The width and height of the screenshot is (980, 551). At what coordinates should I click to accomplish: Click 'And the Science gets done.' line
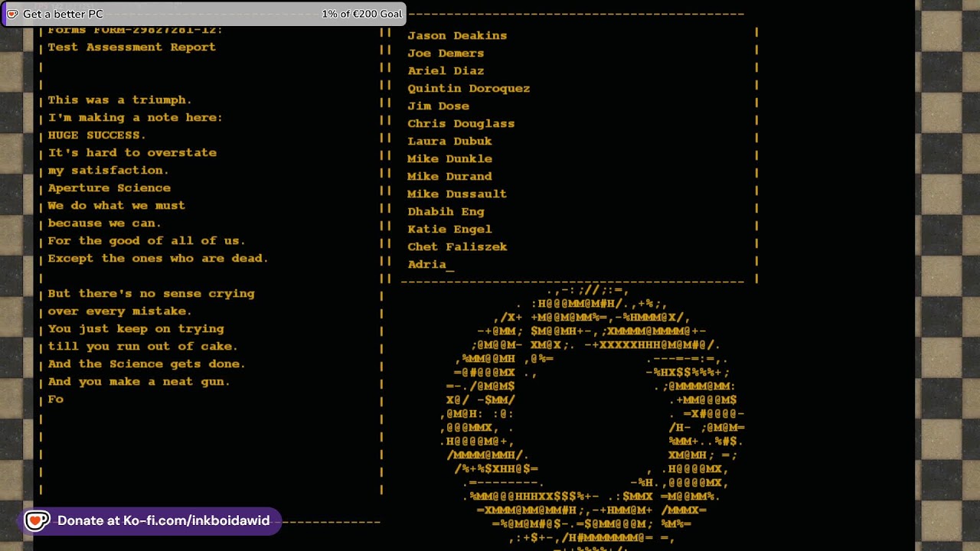point(146,364)
